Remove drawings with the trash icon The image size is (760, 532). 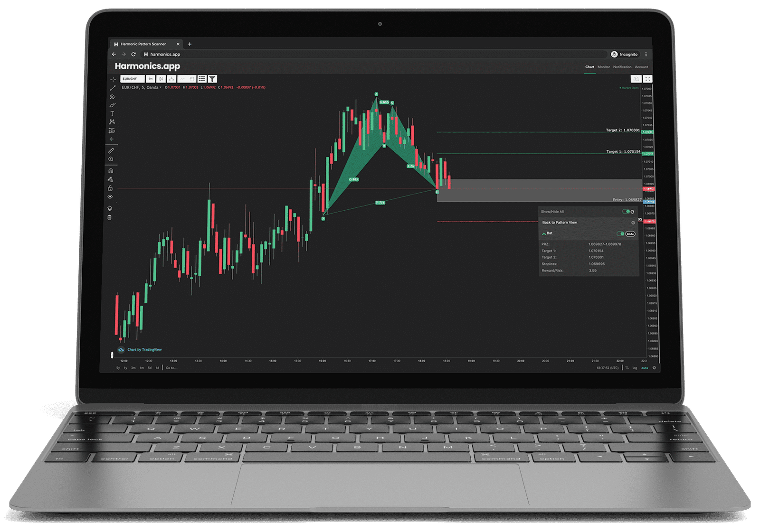pos(110,217)
